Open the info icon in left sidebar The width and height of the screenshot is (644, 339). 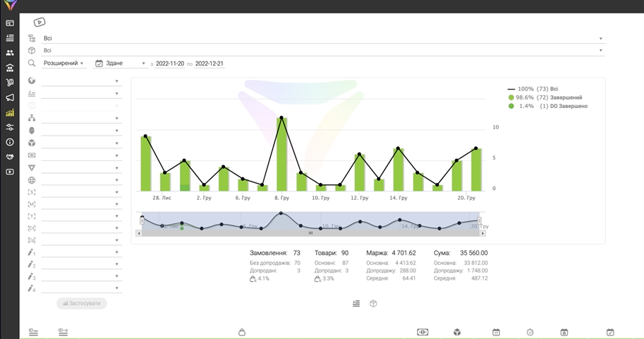(10, 142)
